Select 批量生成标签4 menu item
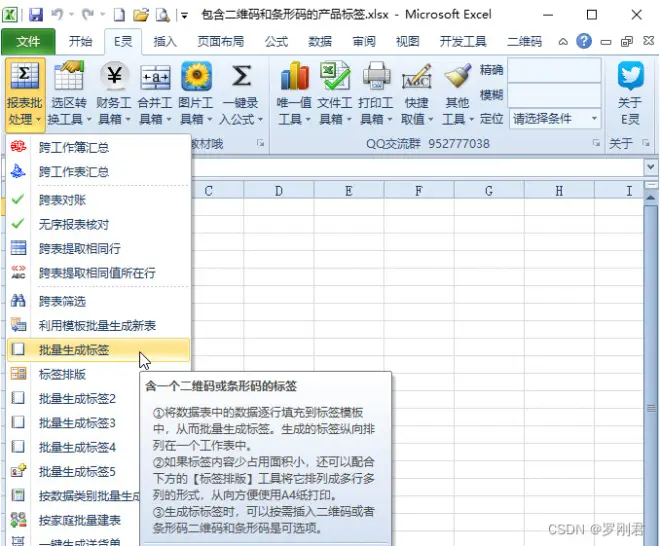660x546 pixels. pos(73,447)
